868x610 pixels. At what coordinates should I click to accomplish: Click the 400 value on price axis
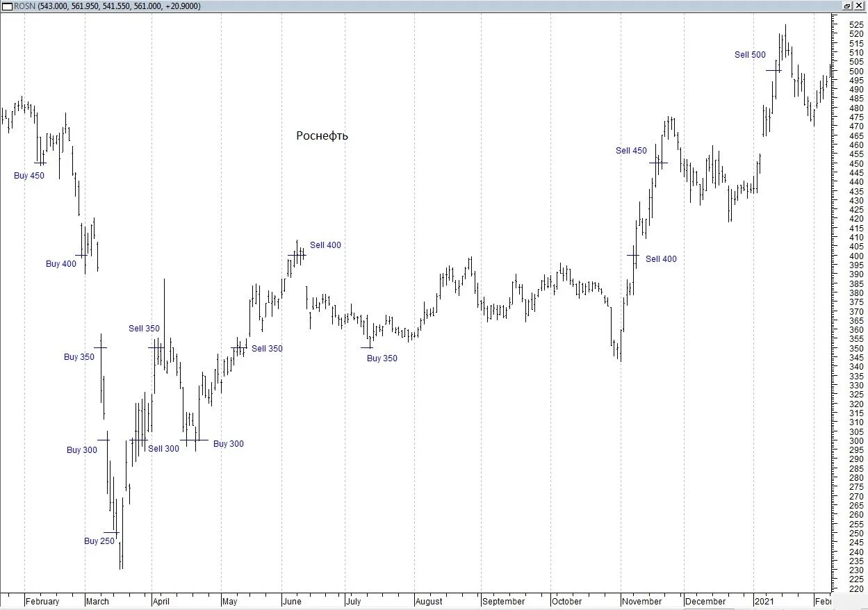[x=856, y=256]
